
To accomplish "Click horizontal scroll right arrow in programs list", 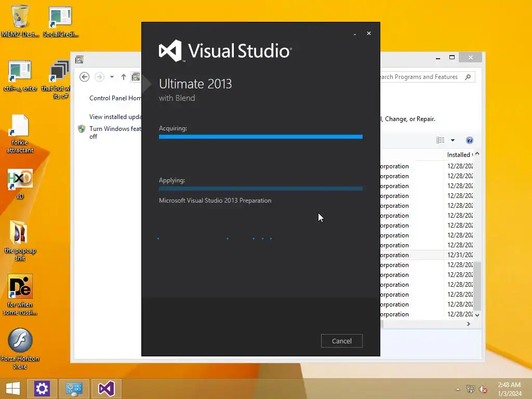I will click(469, 324).
